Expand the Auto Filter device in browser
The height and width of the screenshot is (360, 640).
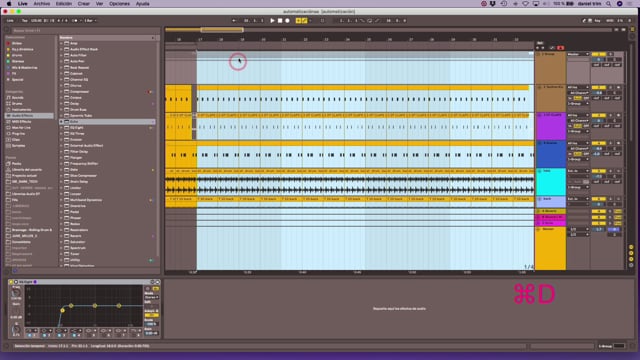click(x=62, y=56)
